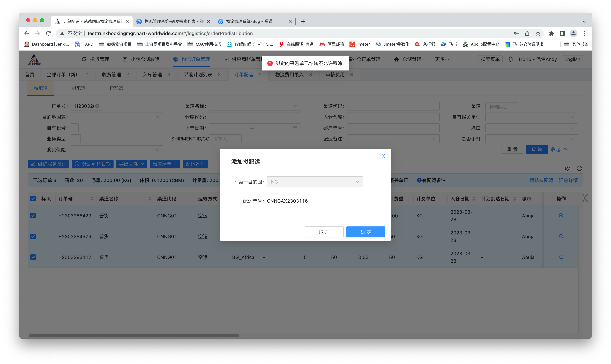Switch to the 拟配运 tab
Screen dimensions: 611x364
(x=78, y=88)
